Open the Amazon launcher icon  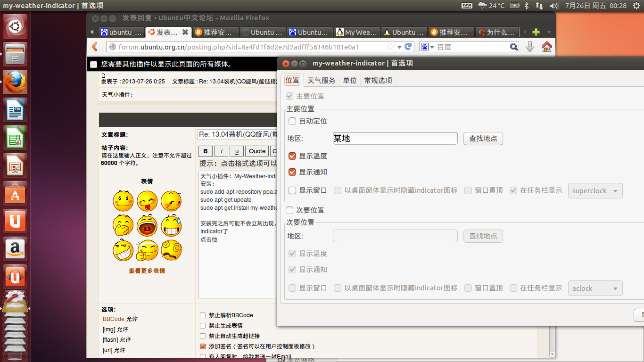[x=16, y=249]
